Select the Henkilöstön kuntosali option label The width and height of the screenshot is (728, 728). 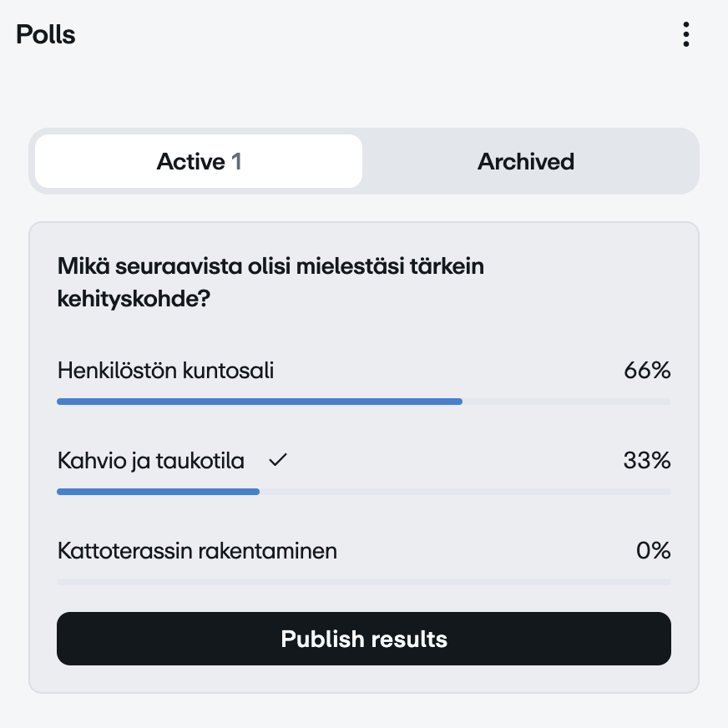coord(165,371)
